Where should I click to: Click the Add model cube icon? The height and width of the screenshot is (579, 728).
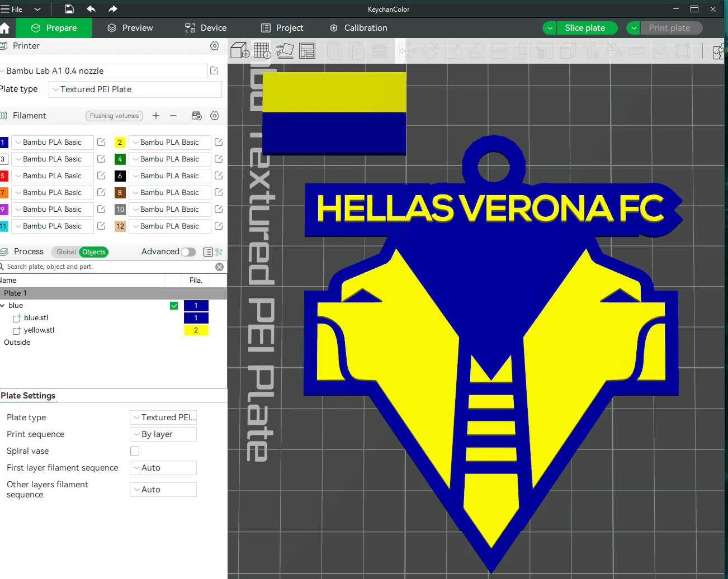(240, 51)
